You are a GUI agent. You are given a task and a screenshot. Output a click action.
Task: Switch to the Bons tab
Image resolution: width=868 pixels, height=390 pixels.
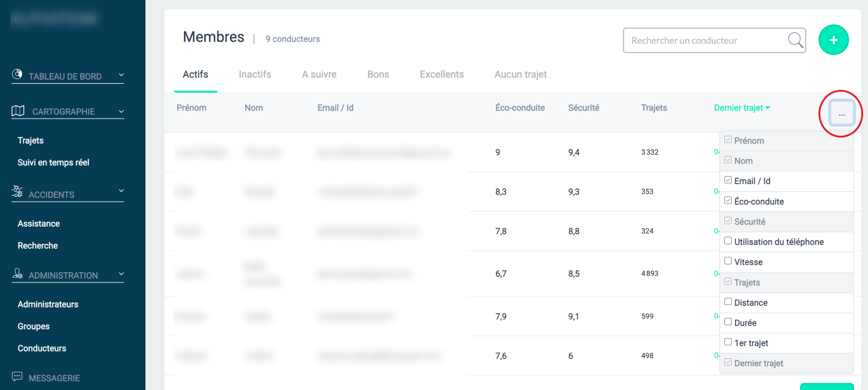378,74
